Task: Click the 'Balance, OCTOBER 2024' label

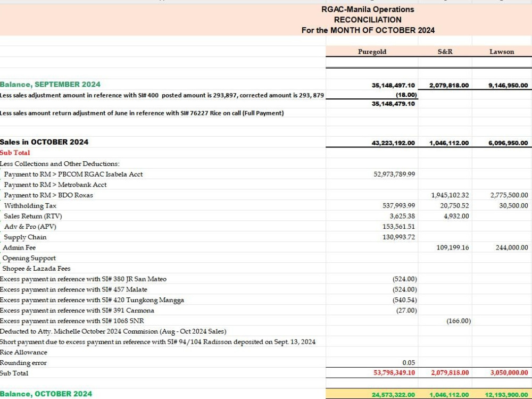Action: 46,394
